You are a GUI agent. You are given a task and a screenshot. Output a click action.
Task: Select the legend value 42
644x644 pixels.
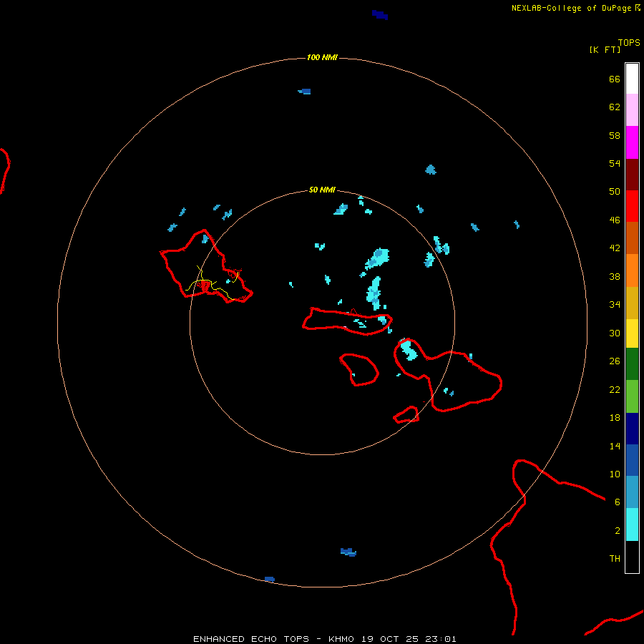tap(615, 248)
